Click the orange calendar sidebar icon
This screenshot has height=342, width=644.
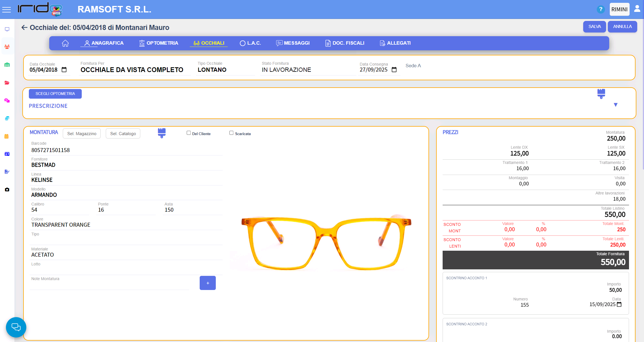(x=7, y=136)
